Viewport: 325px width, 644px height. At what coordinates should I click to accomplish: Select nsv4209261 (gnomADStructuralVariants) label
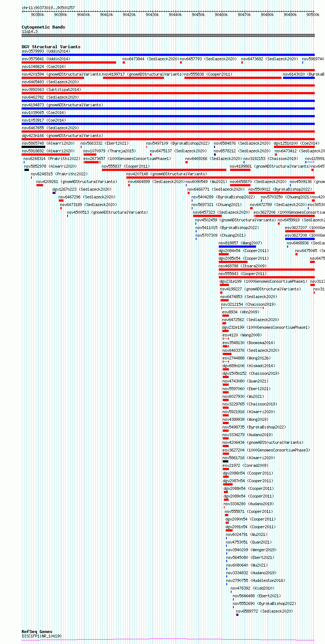[x=77, y=182]
